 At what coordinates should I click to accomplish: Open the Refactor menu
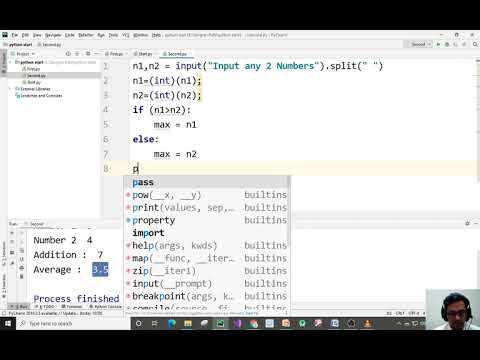click(86, 35)
